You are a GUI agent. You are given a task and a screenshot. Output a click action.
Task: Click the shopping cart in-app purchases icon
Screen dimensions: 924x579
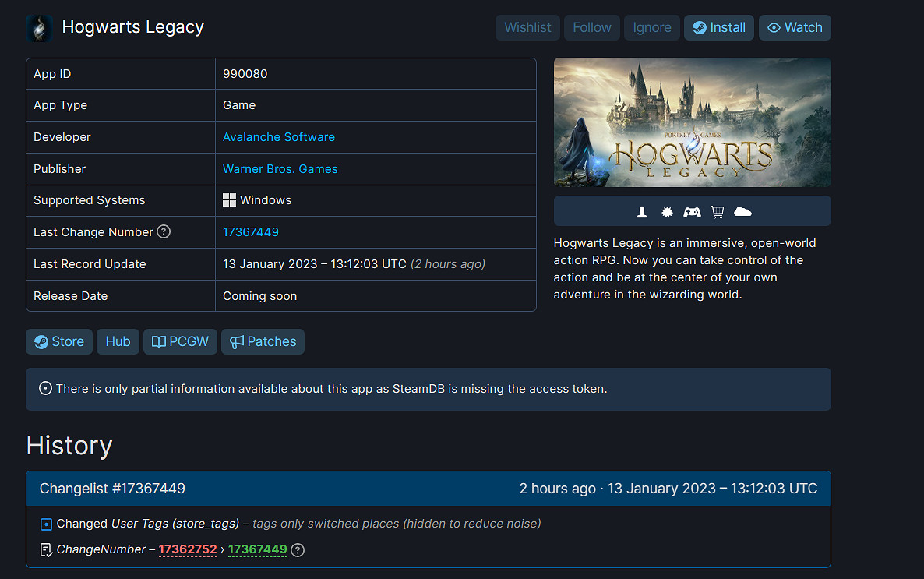pos(717,211)
